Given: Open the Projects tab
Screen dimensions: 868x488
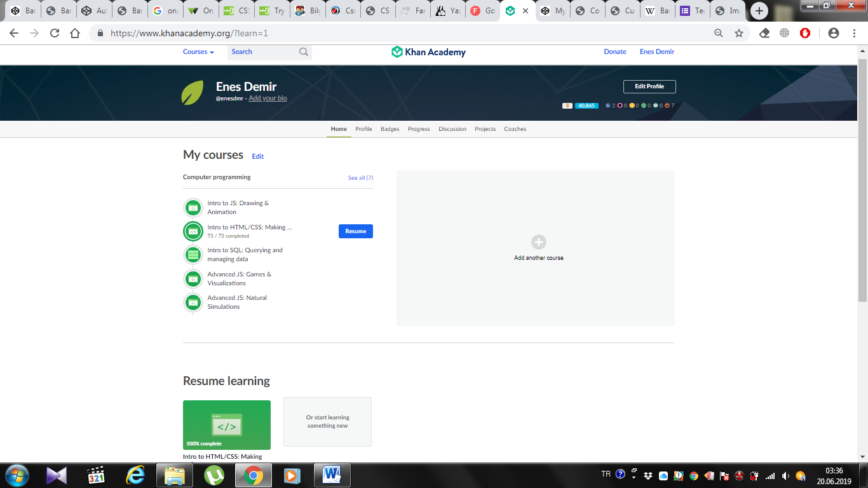Looking at the screenshot, I should pos(485,129).
